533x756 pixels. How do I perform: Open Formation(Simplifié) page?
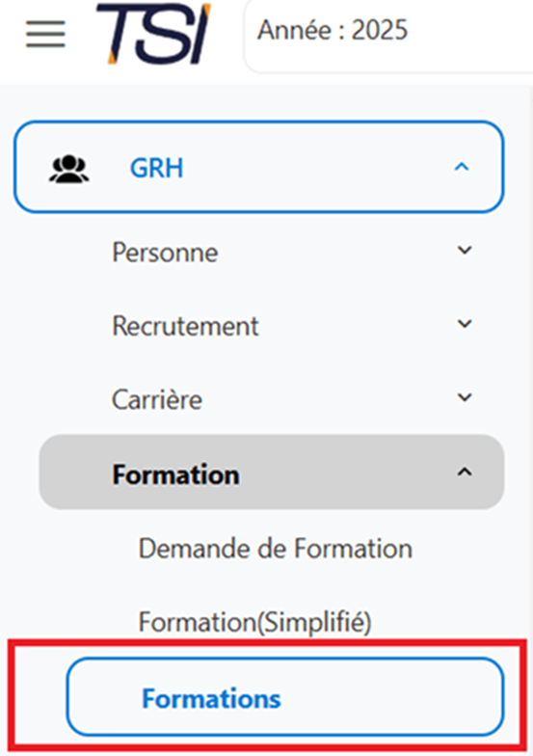[254, 622]
